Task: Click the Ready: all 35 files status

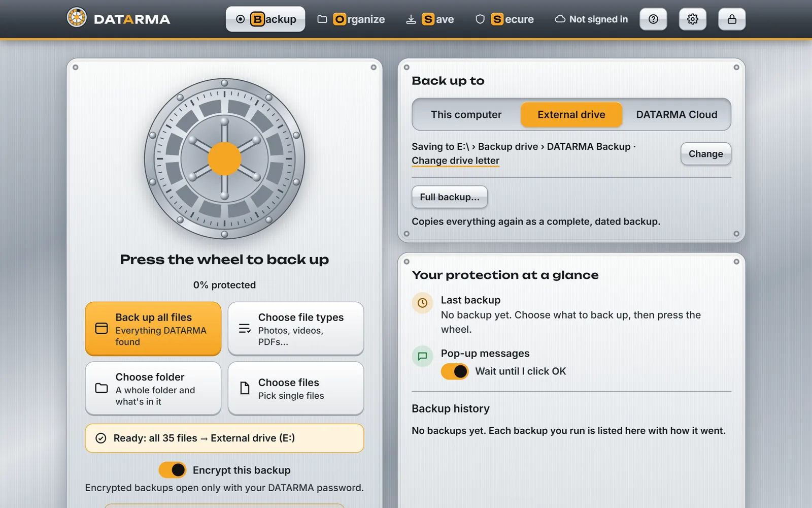Action: 224,438
